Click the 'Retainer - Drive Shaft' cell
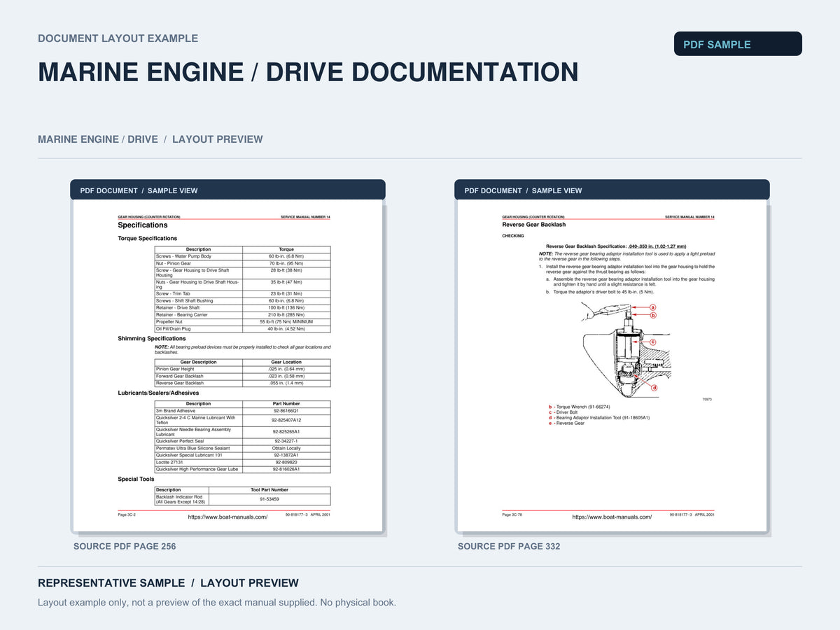 pos(198,308)
